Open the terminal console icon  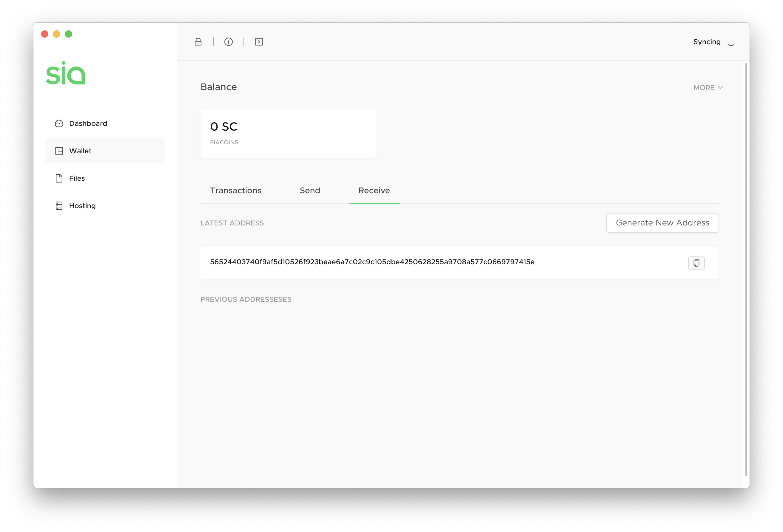coord(259,42)
